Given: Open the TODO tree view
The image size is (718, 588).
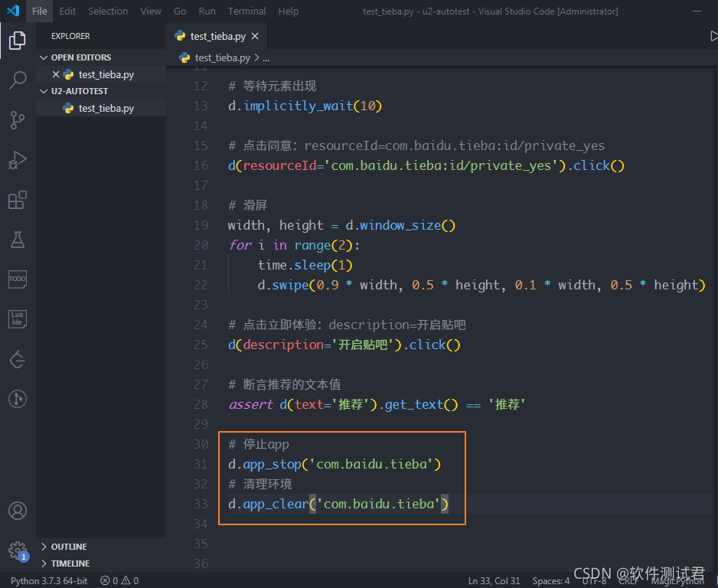Looking at the screenshot, I should pyautogui.click(x=18, y=279).
